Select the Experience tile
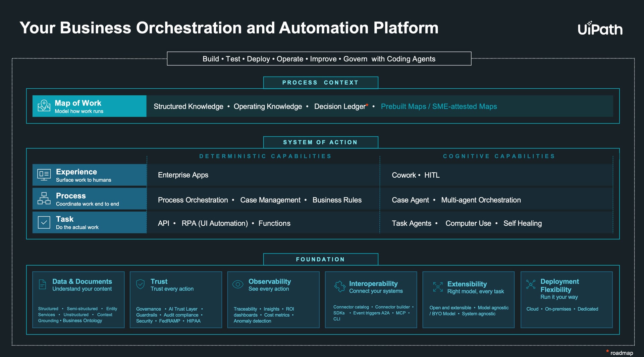Viewport: 644px width, 357px height. pos(90,175)
